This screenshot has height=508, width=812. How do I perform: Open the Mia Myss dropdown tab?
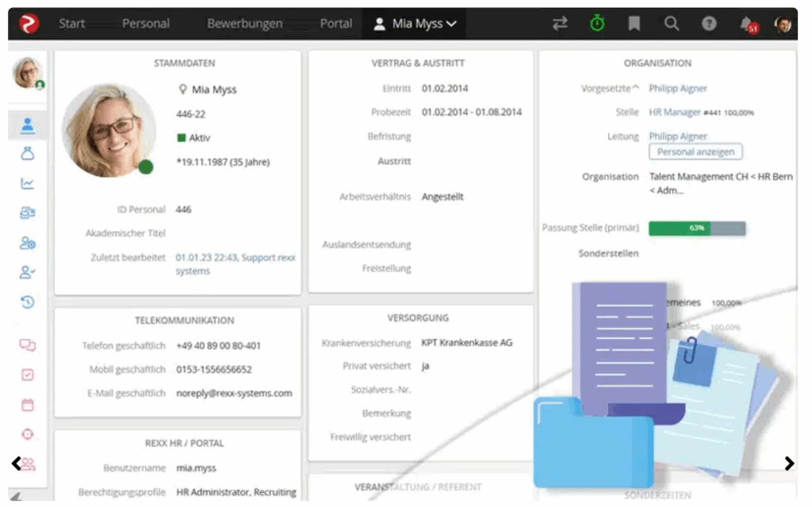pos(416,24)
